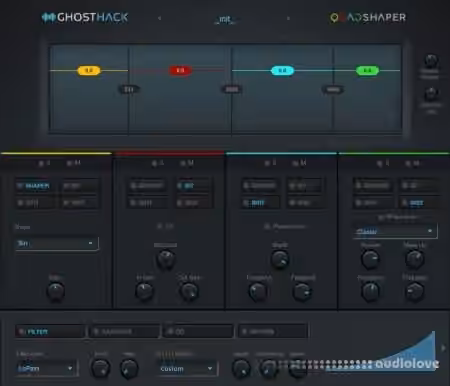Select the red band node in display
This screenshot has height=386, width=450.
(180, 70)
